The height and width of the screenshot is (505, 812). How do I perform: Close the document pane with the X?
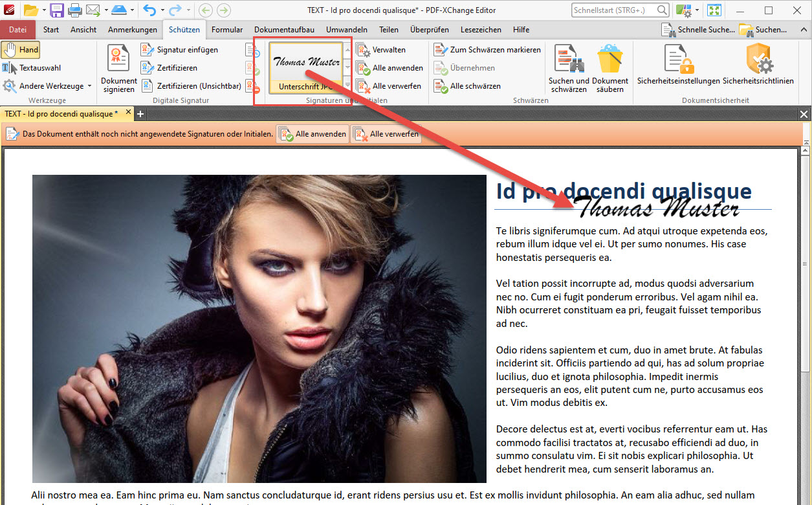point(804,114)
